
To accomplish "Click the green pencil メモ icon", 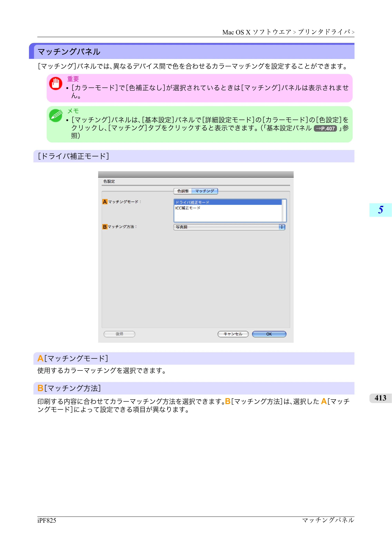I will [x=56, y=116].
